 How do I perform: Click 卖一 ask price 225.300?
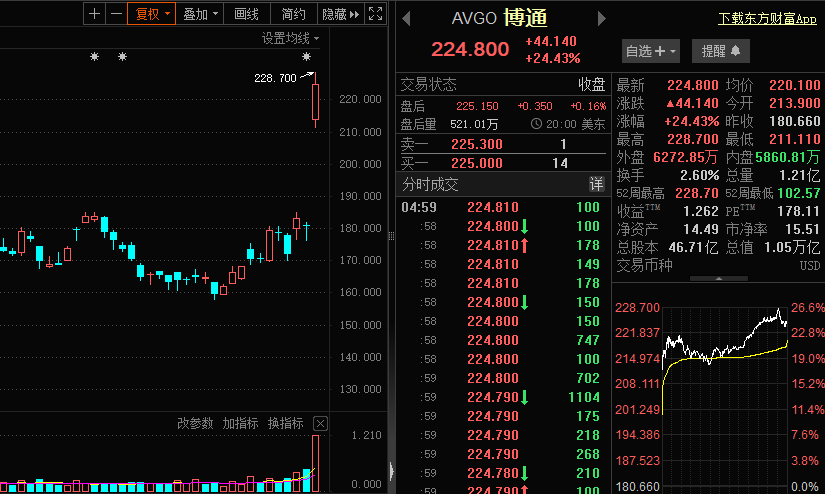point(477,144)
